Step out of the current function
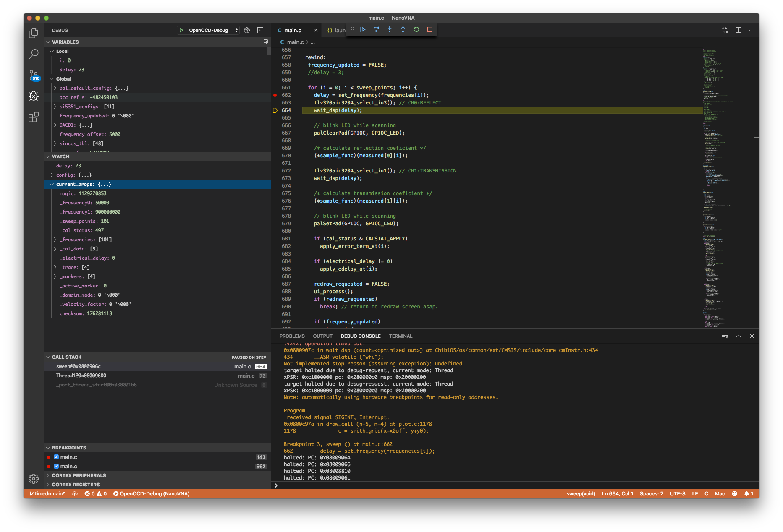 403,29
